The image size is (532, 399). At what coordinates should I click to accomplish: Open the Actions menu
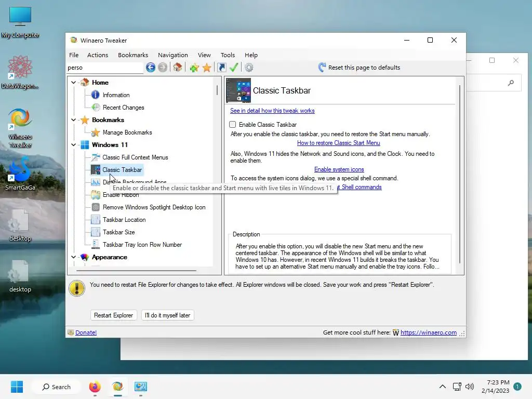98,55
